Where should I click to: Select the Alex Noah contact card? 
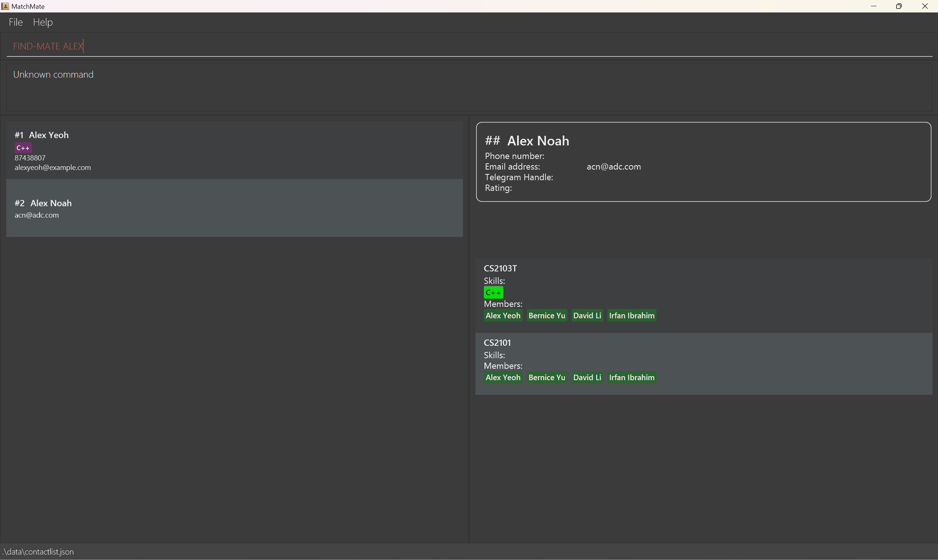coord(234,208)
